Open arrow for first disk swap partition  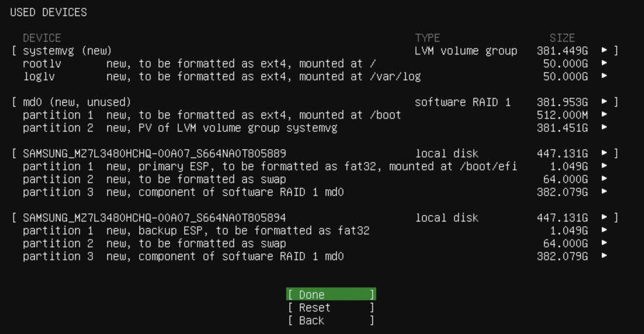pyautogui.click(x=604, y=179)
